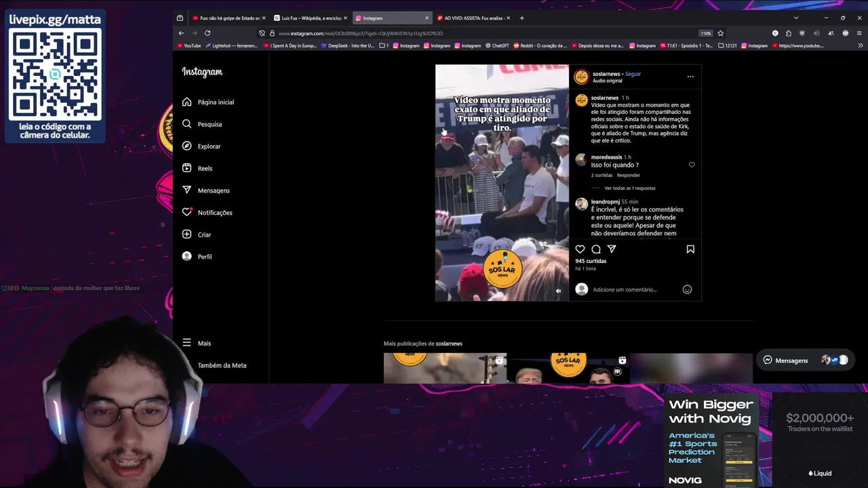Open a new browser tab with plus
This screenshot has height=488, width=868.
click(521, 18)
